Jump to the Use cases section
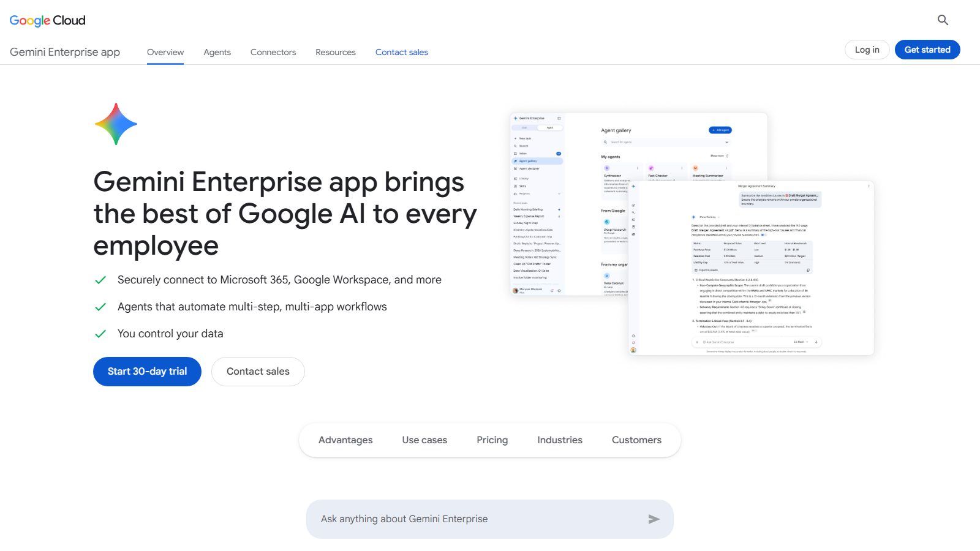 [424, 440]
